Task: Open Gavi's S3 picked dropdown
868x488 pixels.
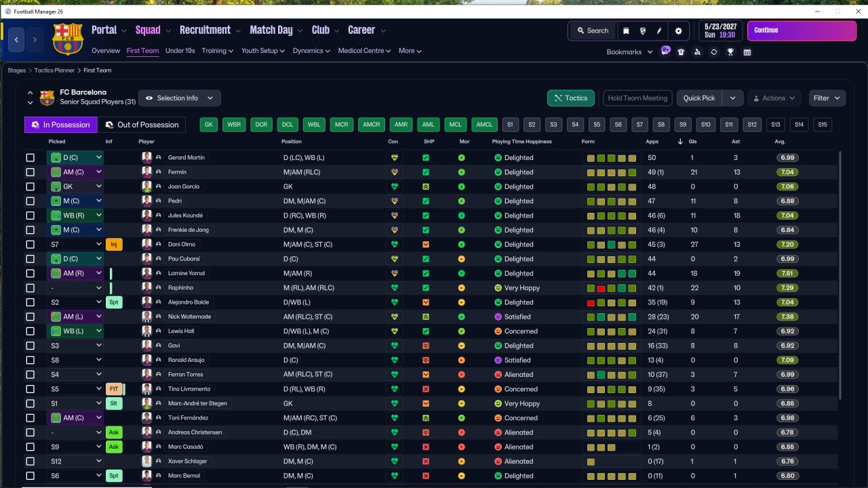Action: point(75,346)
